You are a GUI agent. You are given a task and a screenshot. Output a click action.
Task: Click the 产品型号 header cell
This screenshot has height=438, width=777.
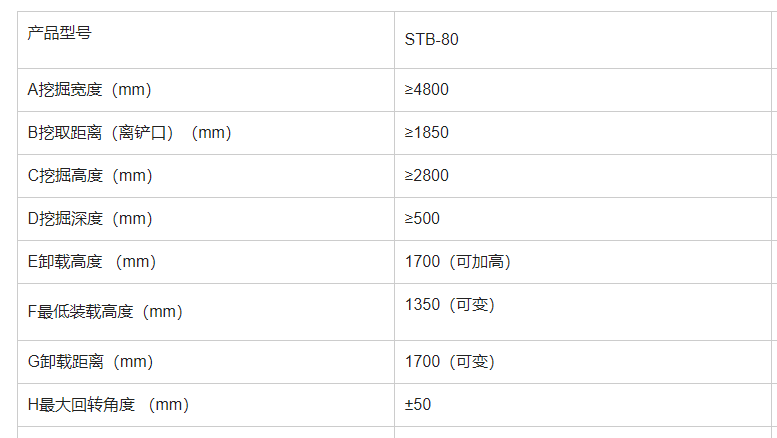pyautogui.click(x=60, y=33)
